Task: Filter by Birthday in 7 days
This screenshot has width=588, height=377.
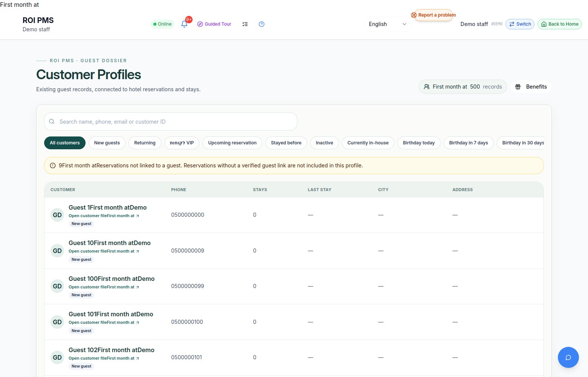Action: 469,143
